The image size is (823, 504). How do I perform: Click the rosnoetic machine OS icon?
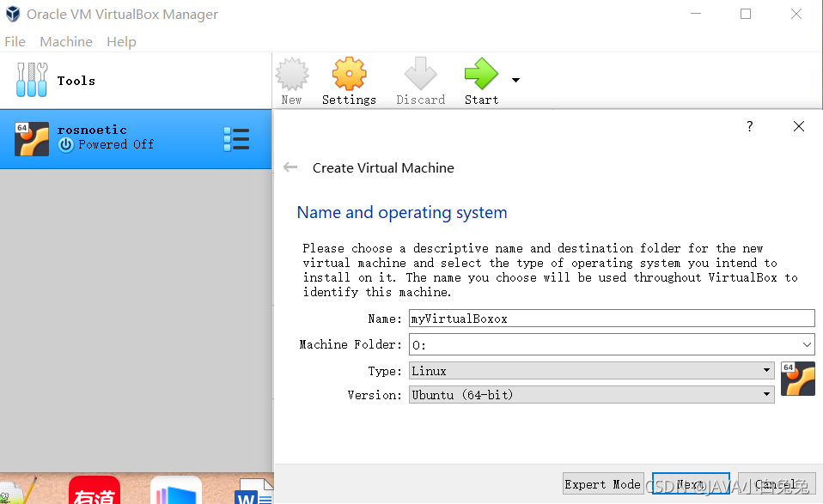point(32,139)
